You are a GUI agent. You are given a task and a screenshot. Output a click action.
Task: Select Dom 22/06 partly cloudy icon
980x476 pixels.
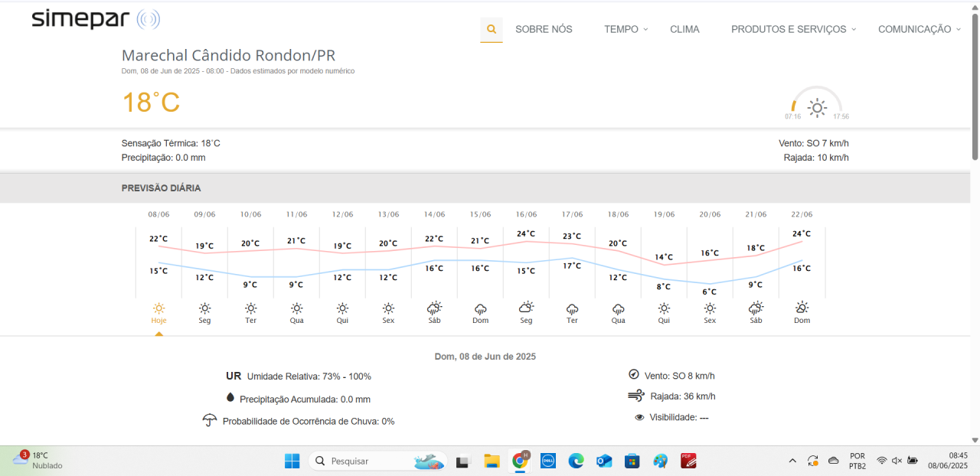(802, 308)
